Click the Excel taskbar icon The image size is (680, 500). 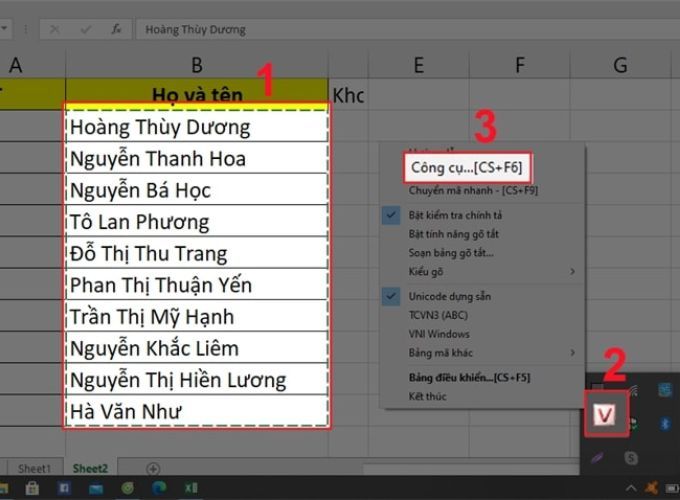click(191, 488)
